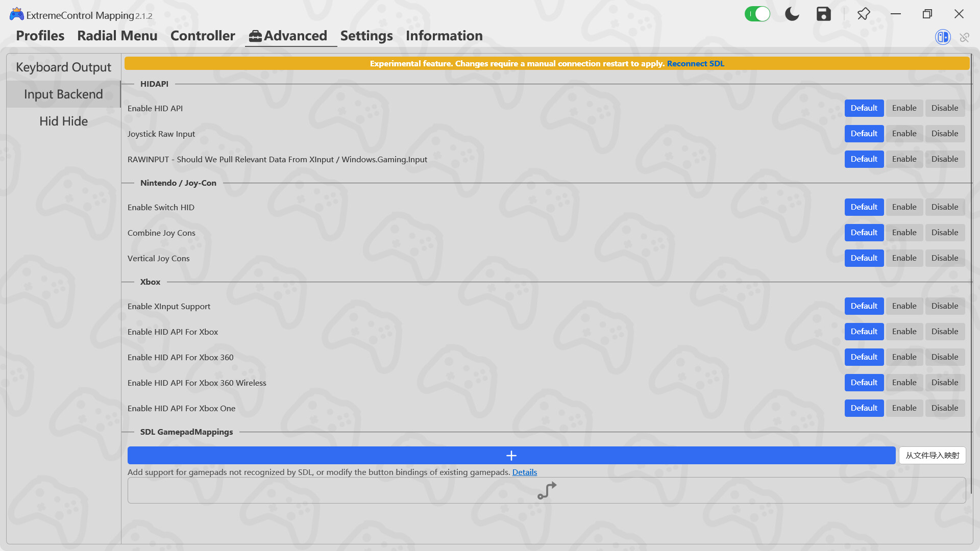This screenshot has height=551, width=980.
Task: Enable Joystick Raw Input
Action: (903, 133)
